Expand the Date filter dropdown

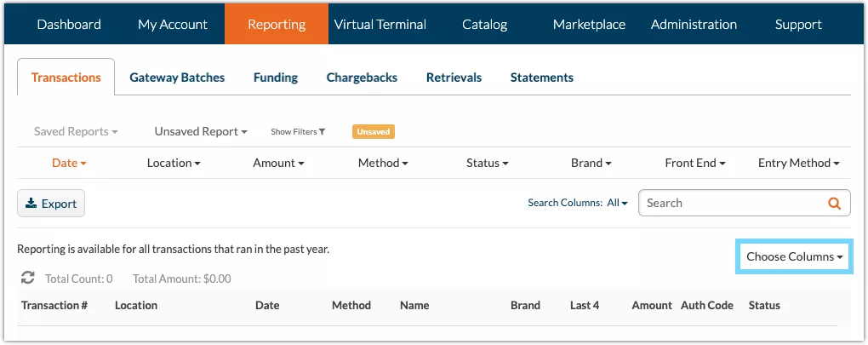70,163
